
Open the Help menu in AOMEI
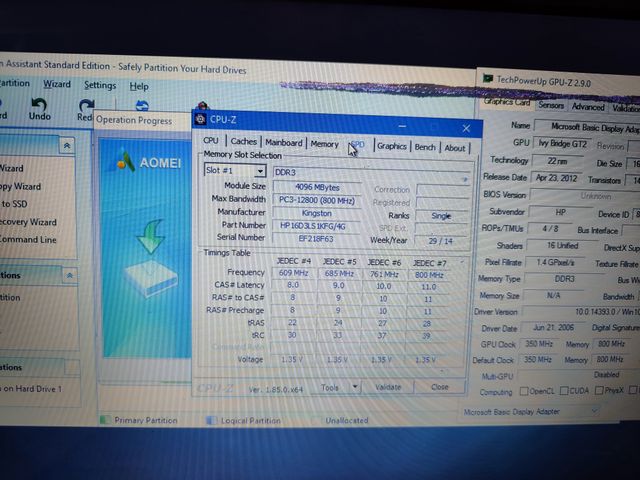click(139, 87)
